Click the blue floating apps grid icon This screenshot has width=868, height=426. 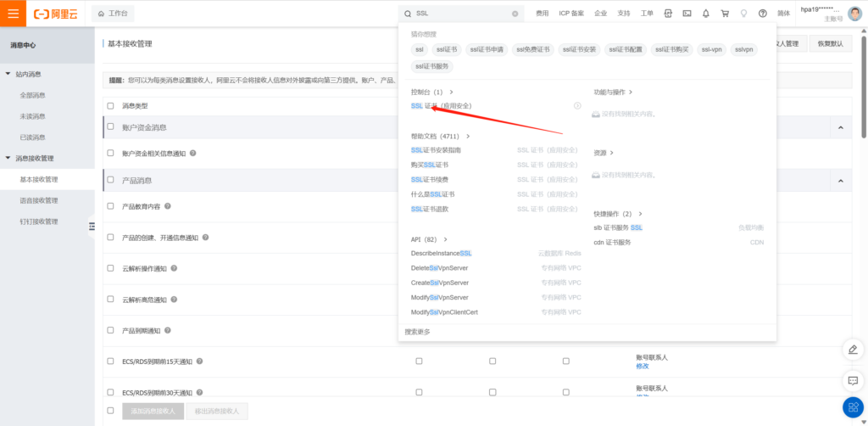coord(853,407)
